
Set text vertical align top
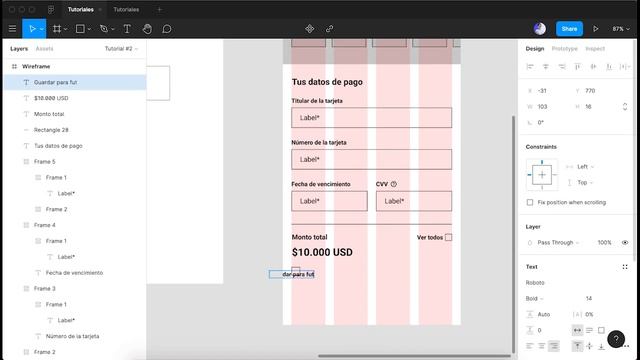click(577, 346)
